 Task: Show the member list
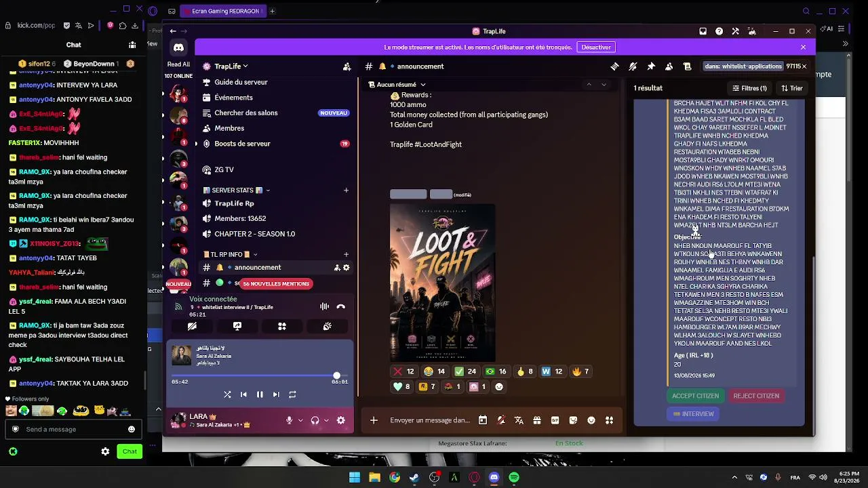669,66
